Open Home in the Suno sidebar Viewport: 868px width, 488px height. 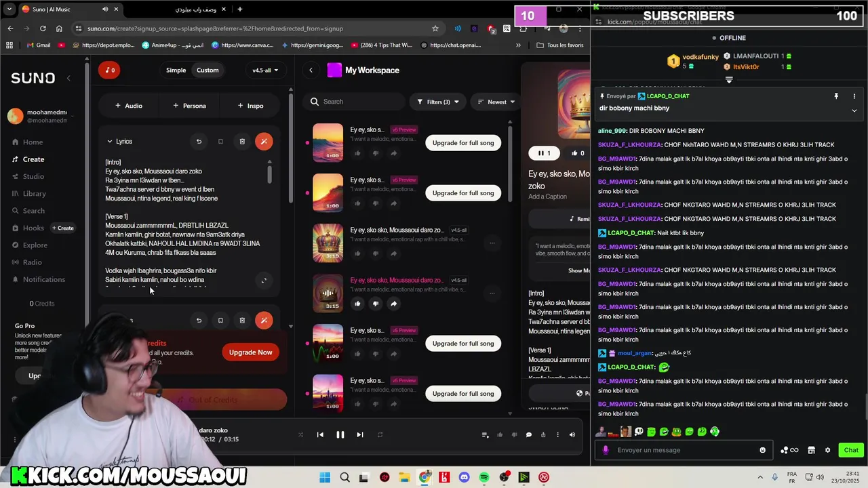27,142
